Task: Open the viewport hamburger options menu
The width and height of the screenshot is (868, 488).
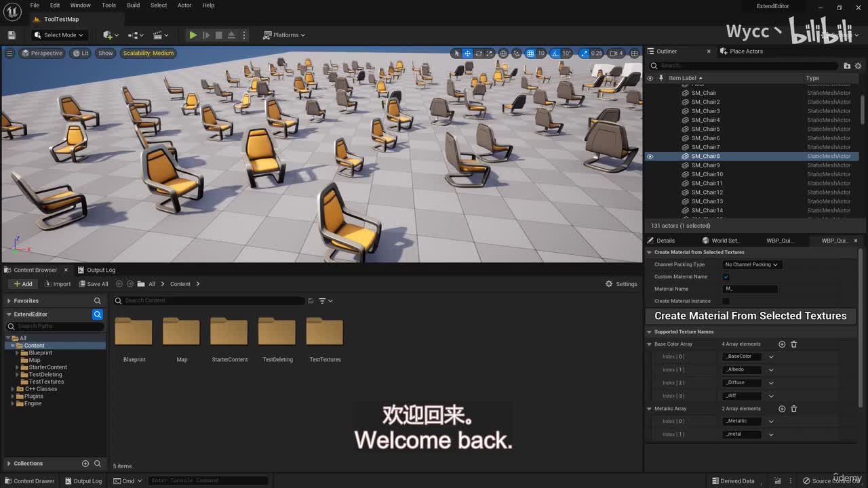Action: click(x=9, y=53)
